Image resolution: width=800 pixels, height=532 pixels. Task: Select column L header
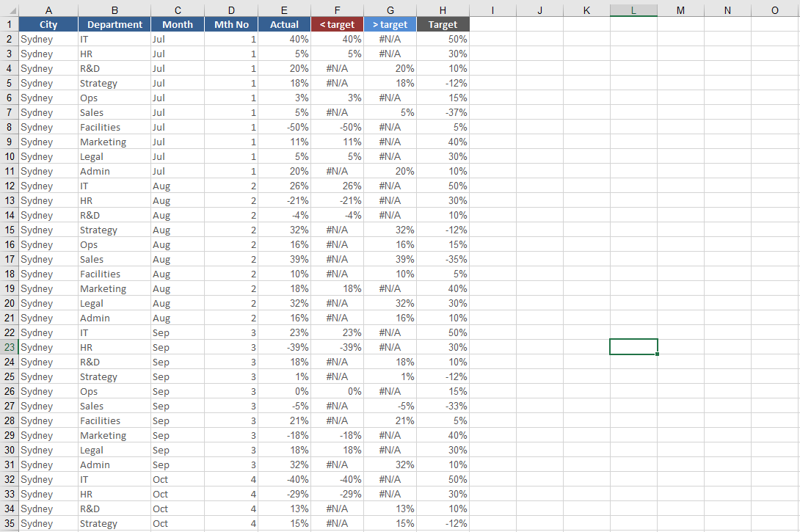tap(633, 10)
